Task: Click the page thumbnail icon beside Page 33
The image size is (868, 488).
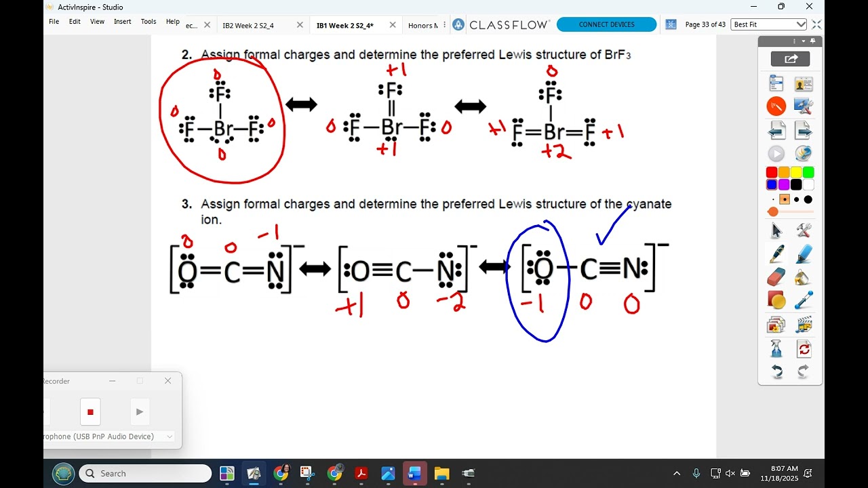Action: click(671, 24)
